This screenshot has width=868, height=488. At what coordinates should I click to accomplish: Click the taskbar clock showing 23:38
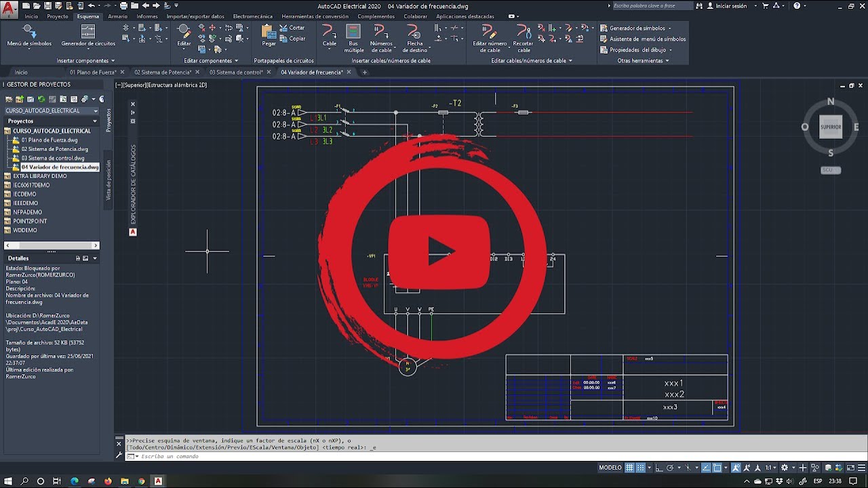[835, 481]
